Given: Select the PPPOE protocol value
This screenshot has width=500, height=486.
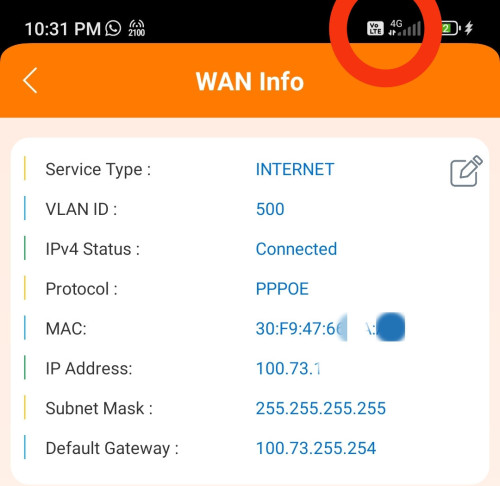Looking at the screenshot, I should point(282,289).
